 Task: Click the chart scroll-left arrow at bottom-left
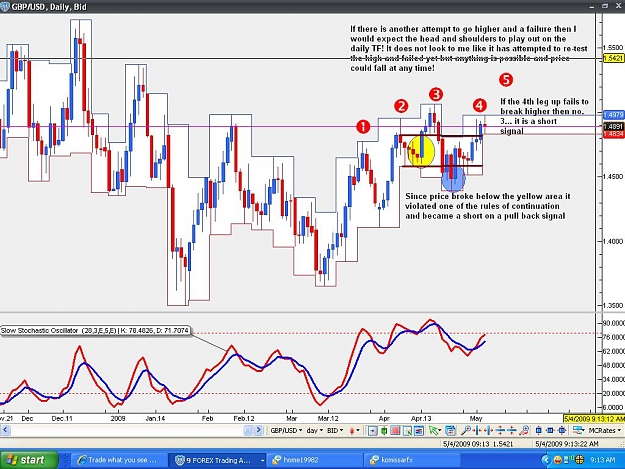[x=5, y=430]
